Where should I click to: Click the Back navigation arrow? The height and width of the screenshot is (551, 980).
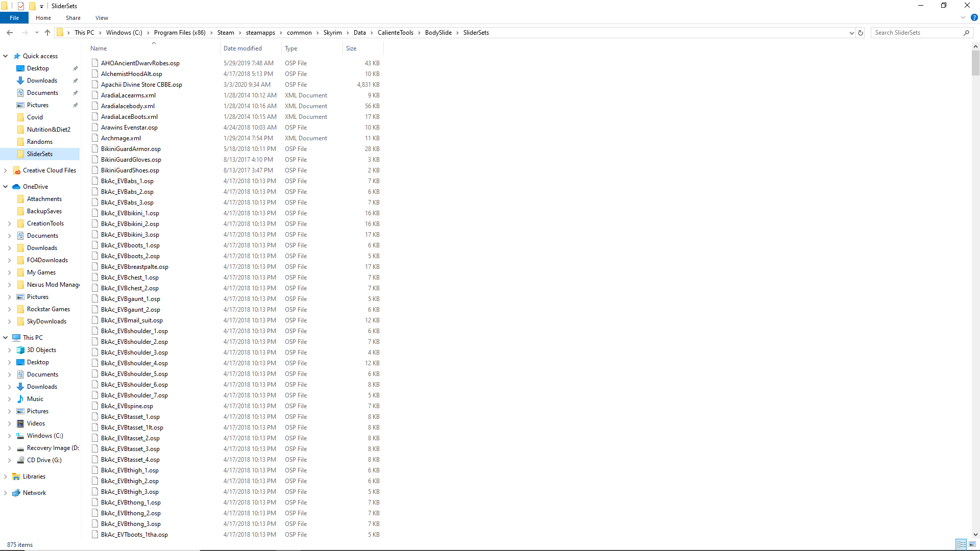(x=10, y=33)
